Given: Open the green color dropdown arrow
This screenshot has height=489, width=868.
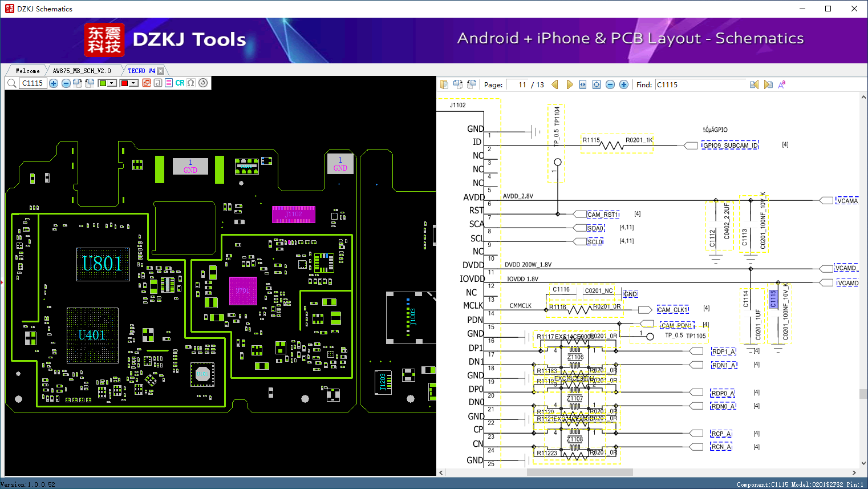Looking at the screenshot, I should [112, 83].
